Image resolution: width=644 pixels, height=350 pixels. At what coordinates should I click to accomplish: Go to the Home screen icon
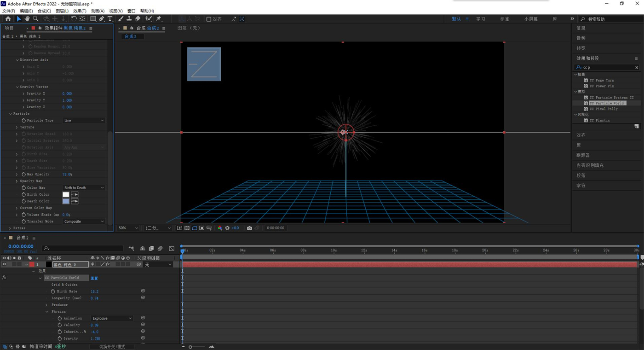[8, 19]
